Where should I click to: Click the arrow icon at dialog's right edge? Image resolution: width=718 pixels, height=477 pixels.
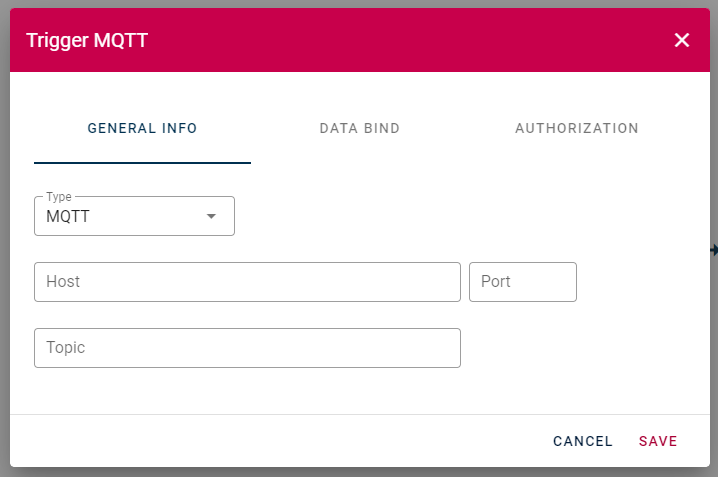coord(714,250)
